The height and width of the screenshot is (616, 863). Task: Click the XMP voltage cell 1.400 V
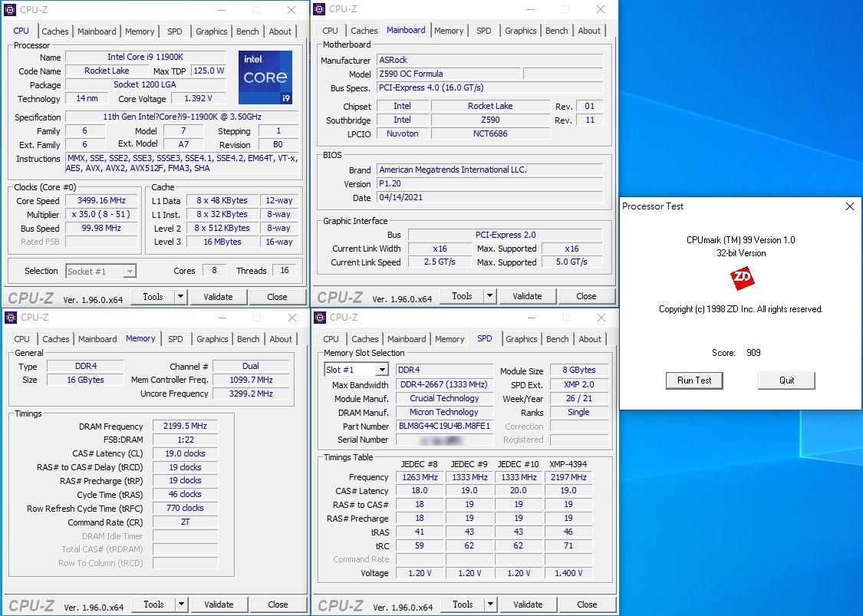(x=568, y=573)
